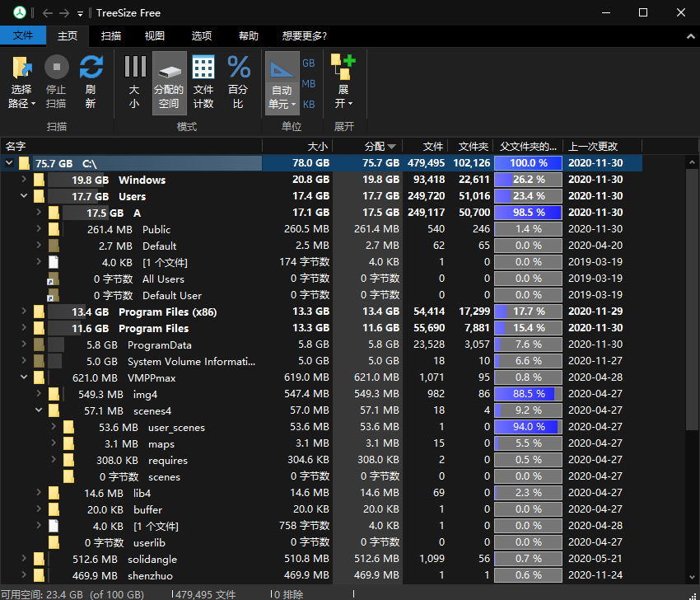Image resolution: width=700 pixels, height=600 pixels.
Task: Open the 视图 ribbon tab
Action: (x=155, y=36)
